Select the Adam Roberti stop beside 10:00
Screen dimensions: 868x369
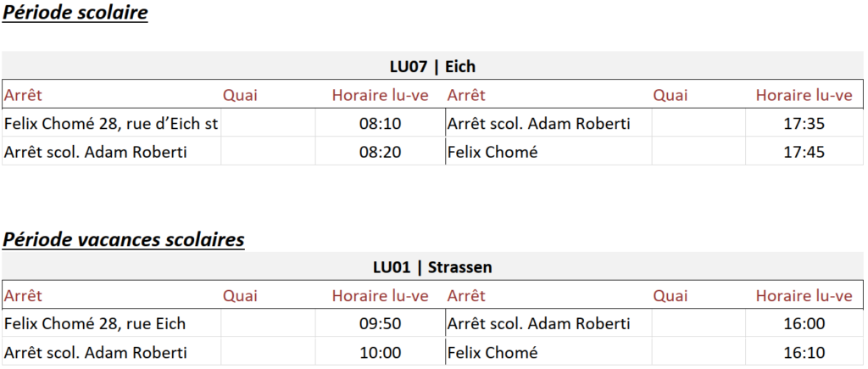pyautogui.click(x=95, y=352)
